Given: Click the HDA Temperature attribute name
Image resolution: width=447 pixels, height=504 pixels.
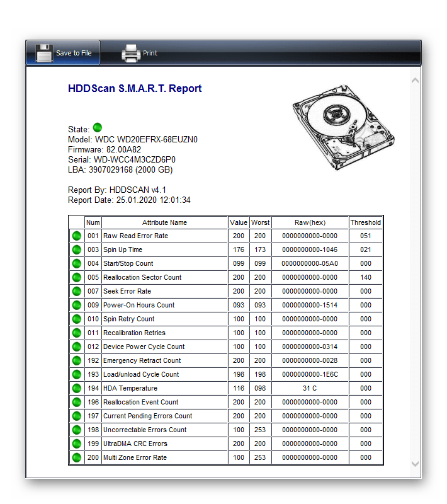Looking at the screenshot, I should point(130,388).
